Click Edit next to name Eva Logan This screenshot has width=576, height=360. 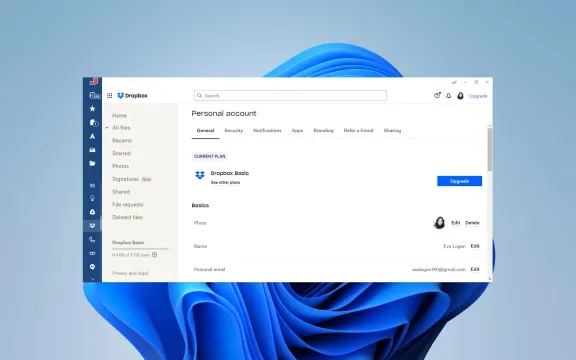[475, 246]
